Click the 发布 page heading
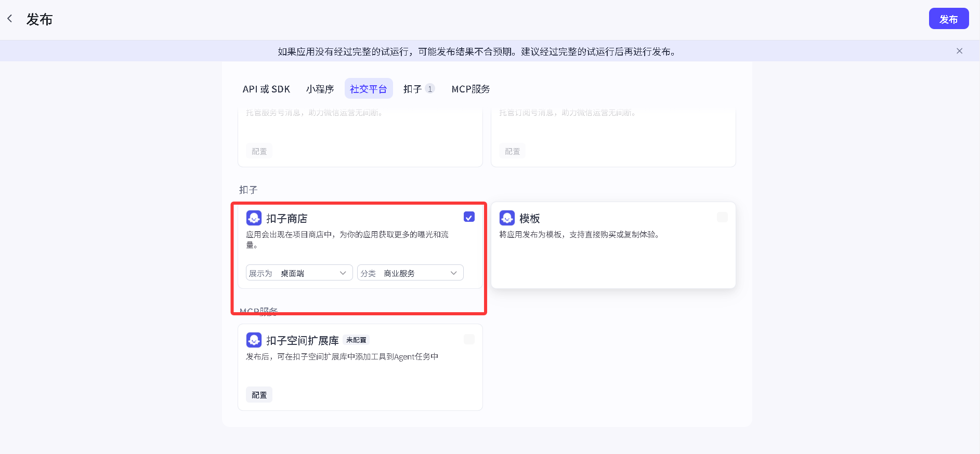Image resolution: width=980 pixels, height=454 pixels. tap(40, 19)
